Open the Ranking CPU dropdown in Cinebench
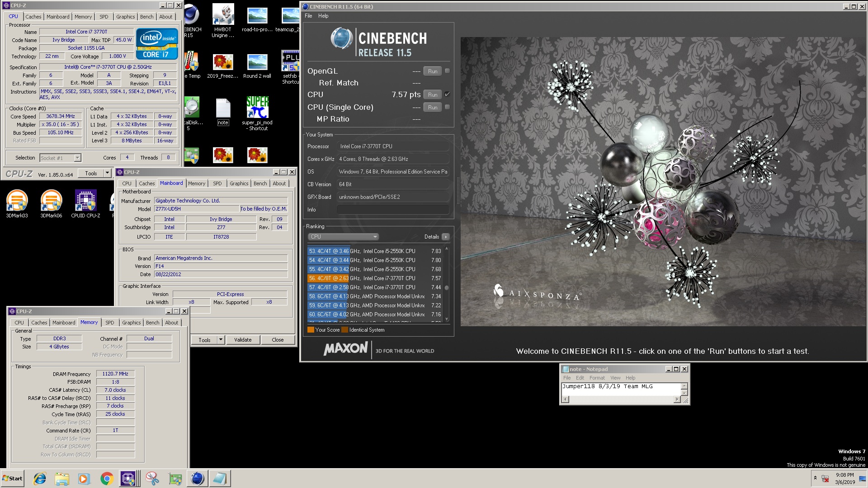Screen dimensions: 868x488 pyautogui.click(x=343, y=237)
